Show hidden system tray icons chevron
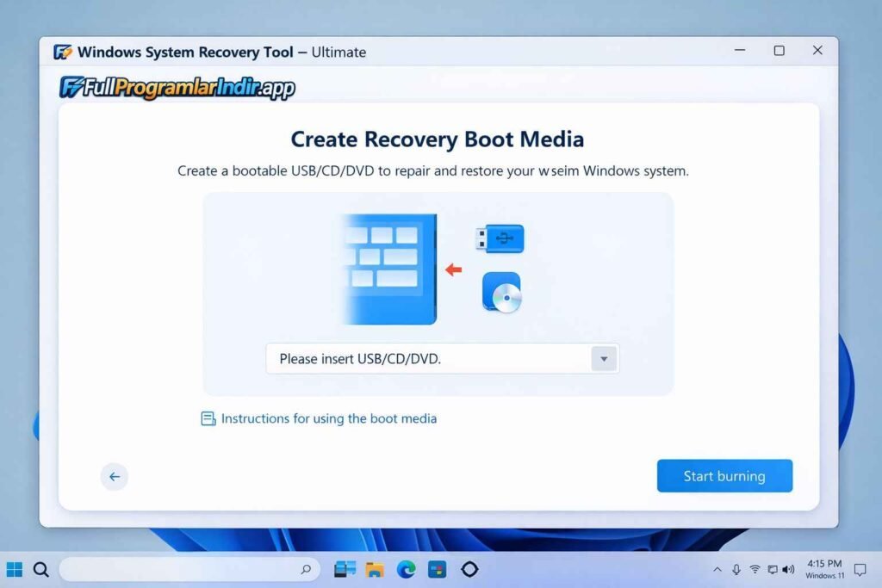This screenshot has height=588, width=882. [x=717, y=569]
